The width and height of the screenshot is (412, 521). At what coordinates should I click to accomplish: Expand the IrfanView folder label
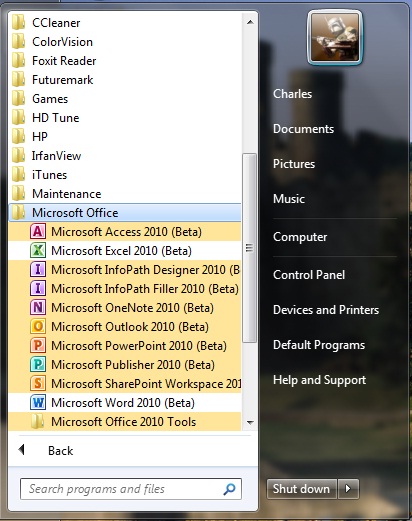[x=56, y=156]
